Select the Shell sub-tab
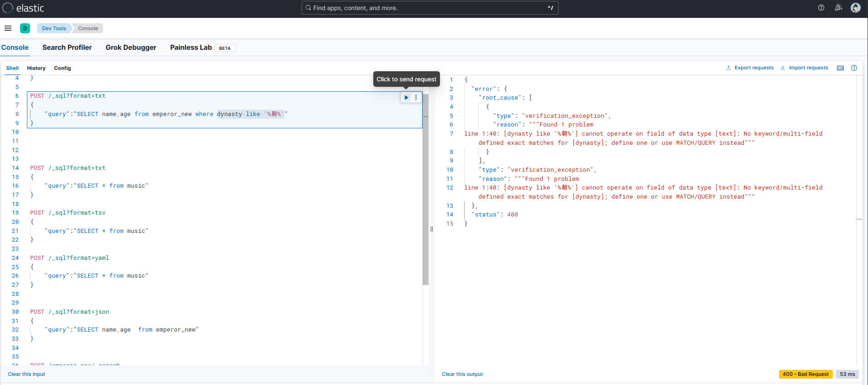The height and width of the screenshot is (385, 868). 12,68
